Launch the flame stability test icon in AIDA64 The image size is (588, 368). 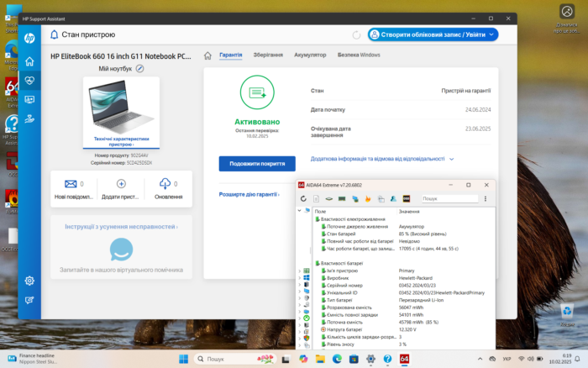pyautogui.click(x=368, y=199)
